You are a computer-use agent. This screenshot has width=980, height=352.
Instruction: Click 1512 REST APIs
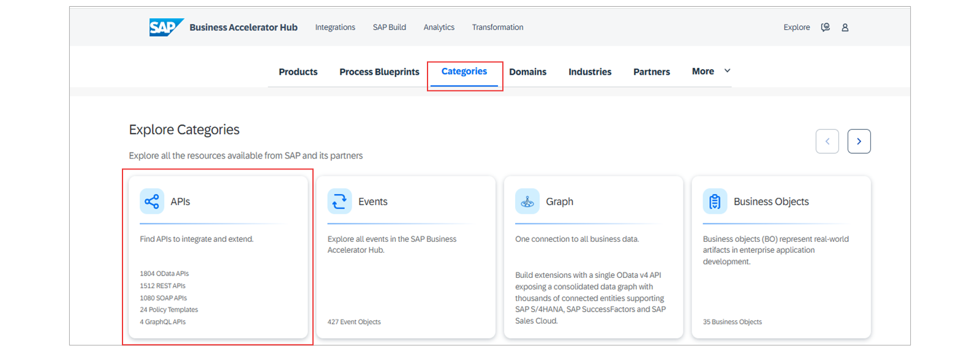pos(162,286)
